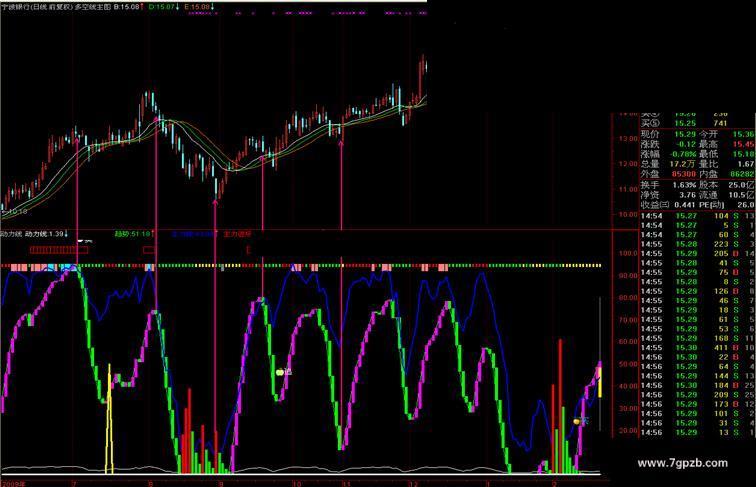The image size is (756, 487).
Task: Click the 总量 17.2万 value
Action: [x=683, y=164]
